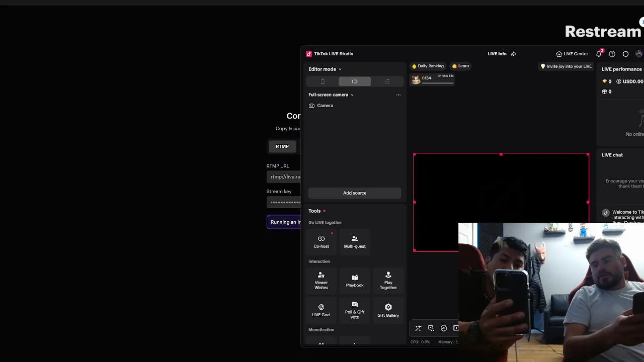Screen dimensions: 644x362
Task: Open scene options three-dot menu
Action: 398,95
